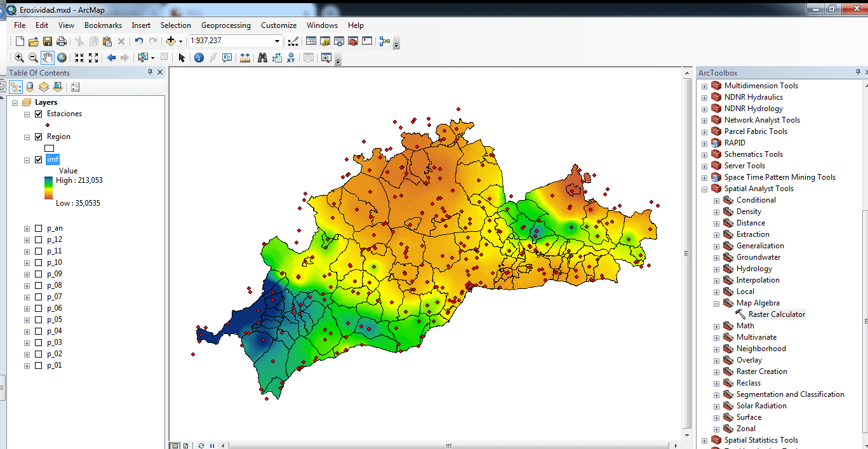Click the Go To XY icon
The height and width of the screenshot is (449, 868).
[290, 58]
